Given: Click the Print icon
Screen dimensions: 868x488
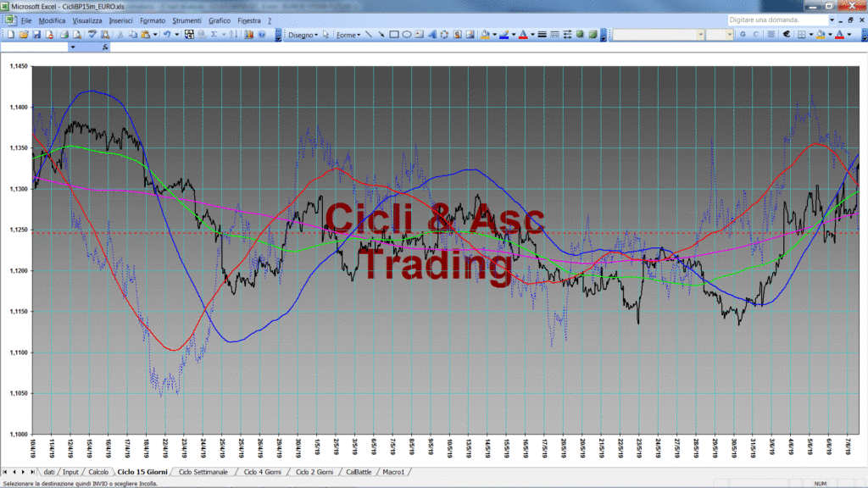Looking at the screenshot, I should click(x=64, y=35).
